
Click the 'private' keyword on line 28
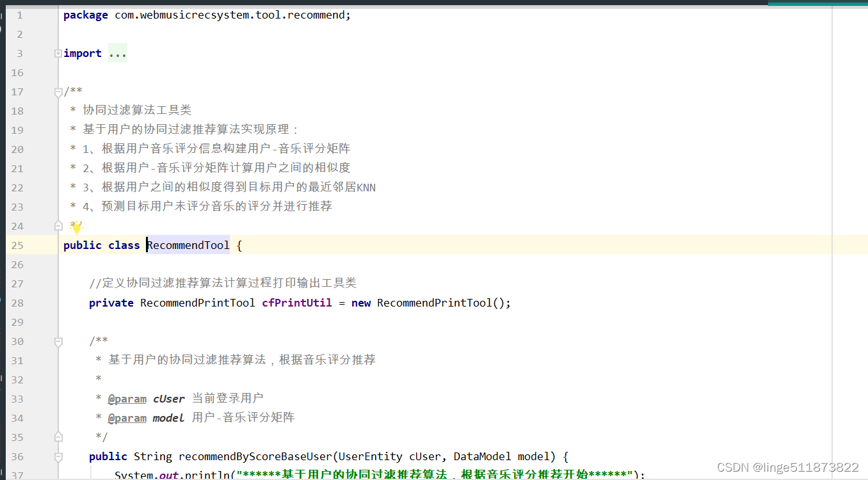pos(111,303)
